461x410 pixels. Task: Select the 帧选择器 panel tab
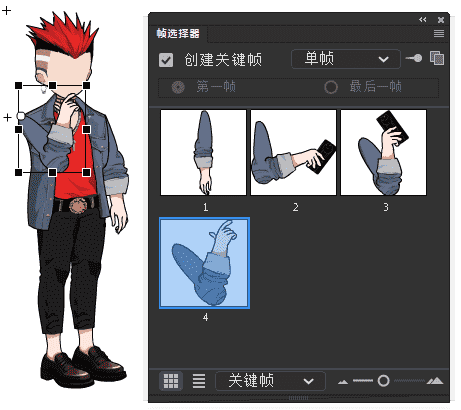click(178, 33)
